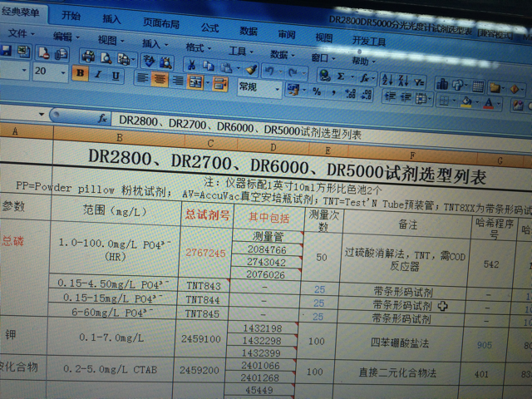
Task: Click the fx insert function button
Action: coord(101,118)
